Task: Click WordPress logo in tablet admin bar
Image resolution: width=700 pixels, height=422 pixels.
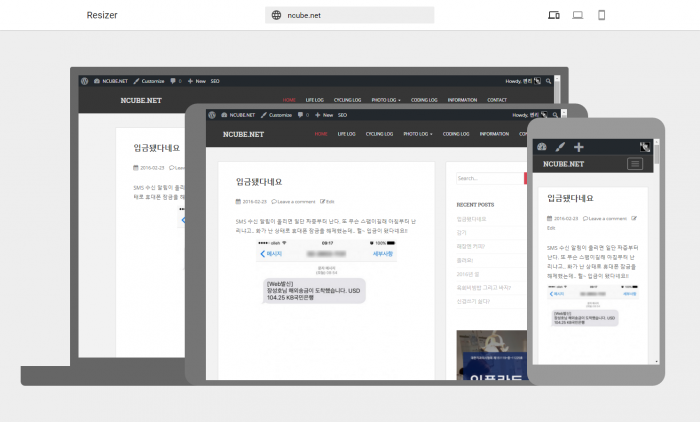Action: 212,115
